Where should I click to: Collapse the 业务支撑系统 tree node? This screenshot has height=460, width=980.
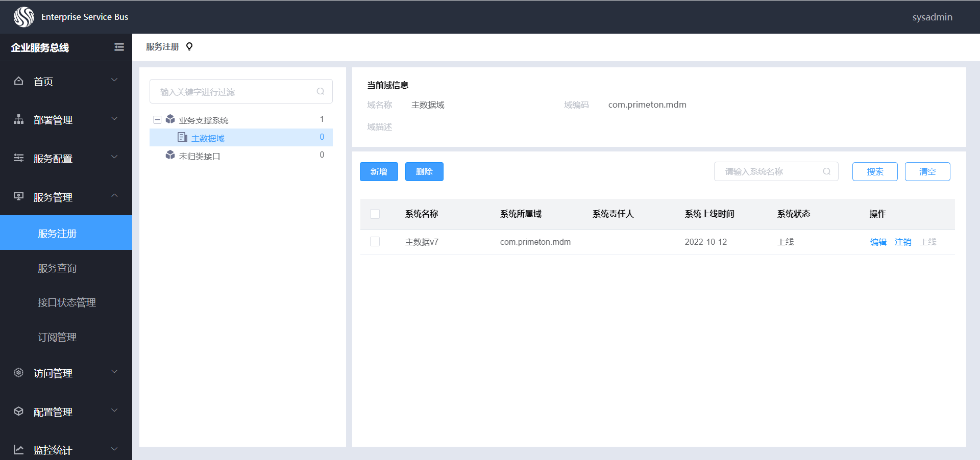click(157, 119)
